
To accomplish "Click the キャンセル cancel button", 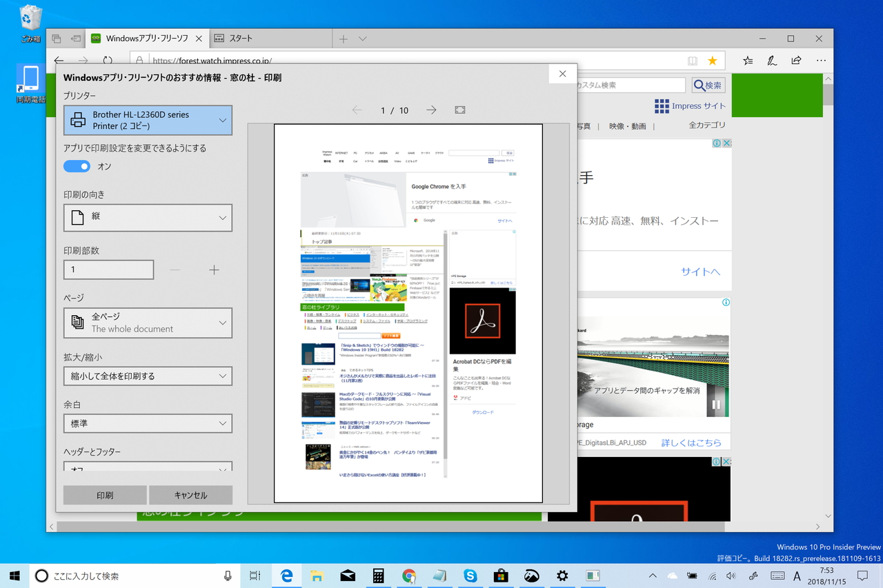I will tap(190, 495).
